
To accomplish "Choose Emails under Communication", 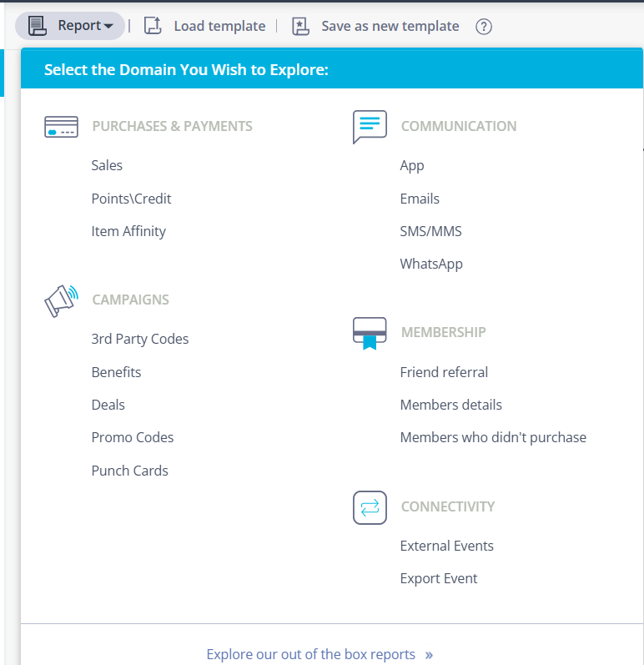I will (x=420, y=199).
